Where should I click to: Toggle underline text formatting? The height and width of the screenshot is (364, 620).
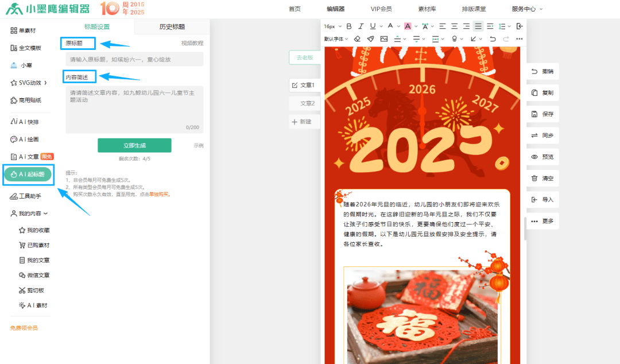[x=373, y=26]
